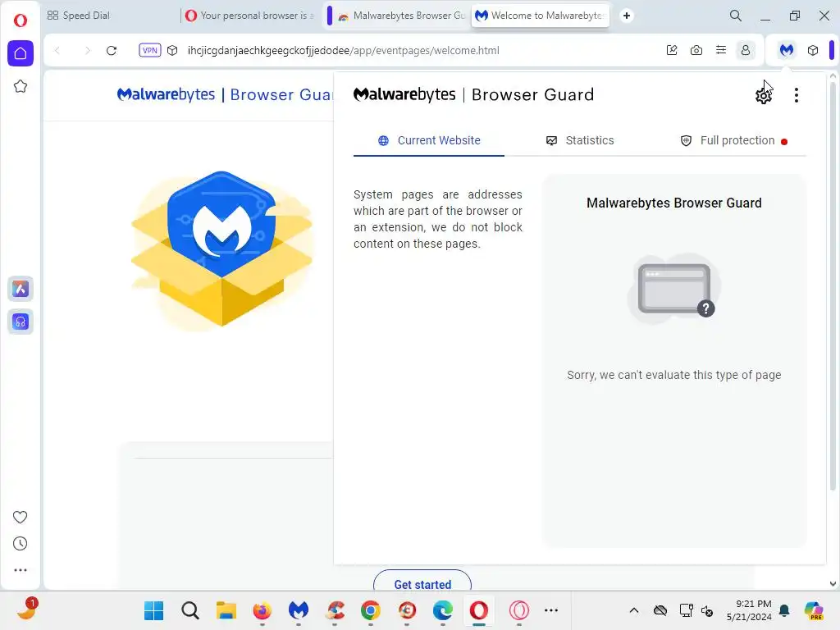
Task: Open clock showing 9:21 PM
Action: (x=749, y=610)
